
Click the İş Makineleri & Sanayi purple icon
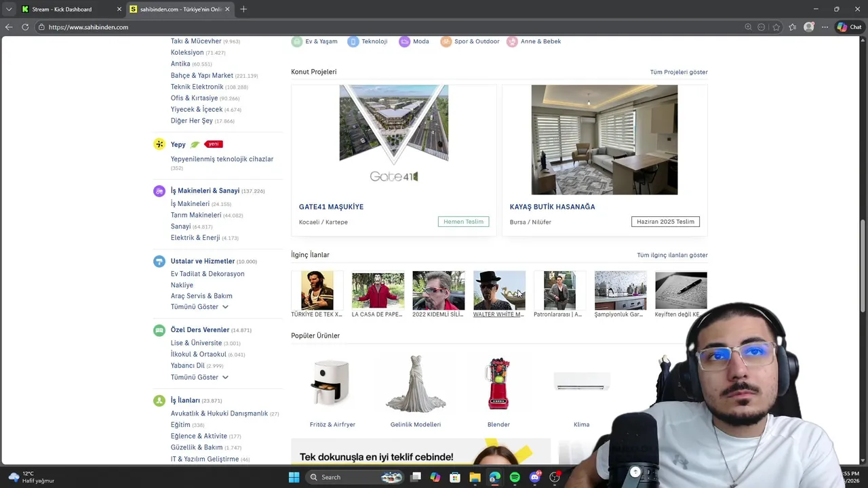point(159,191)
